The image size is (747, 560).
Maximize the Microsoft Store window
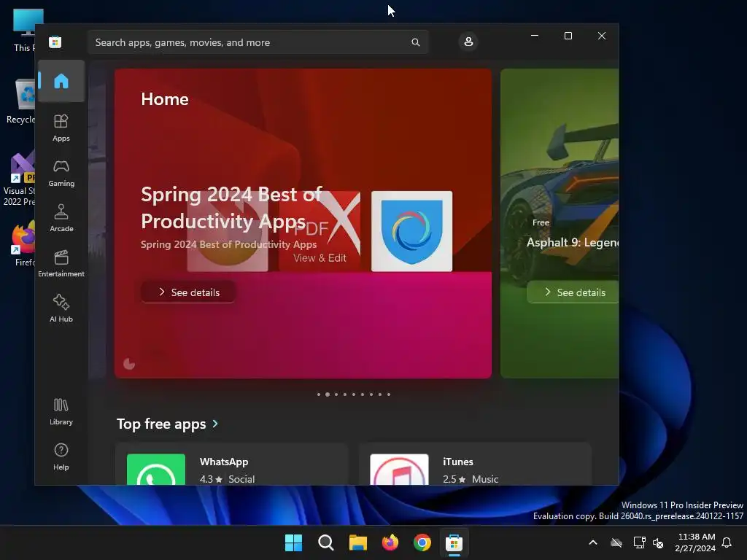click(x=568, y=36)
